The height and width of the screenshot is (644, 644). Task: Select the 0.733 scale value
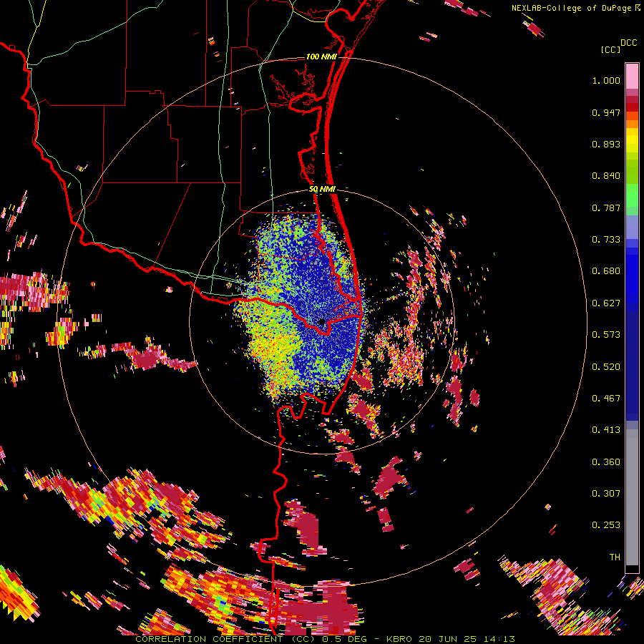pos(606,240)
